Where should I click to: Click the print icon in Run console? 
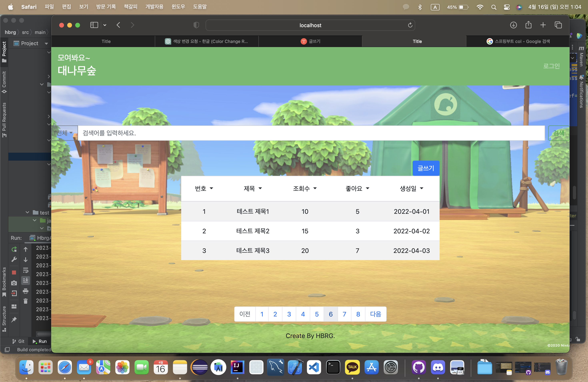click(x=25, y=291)
